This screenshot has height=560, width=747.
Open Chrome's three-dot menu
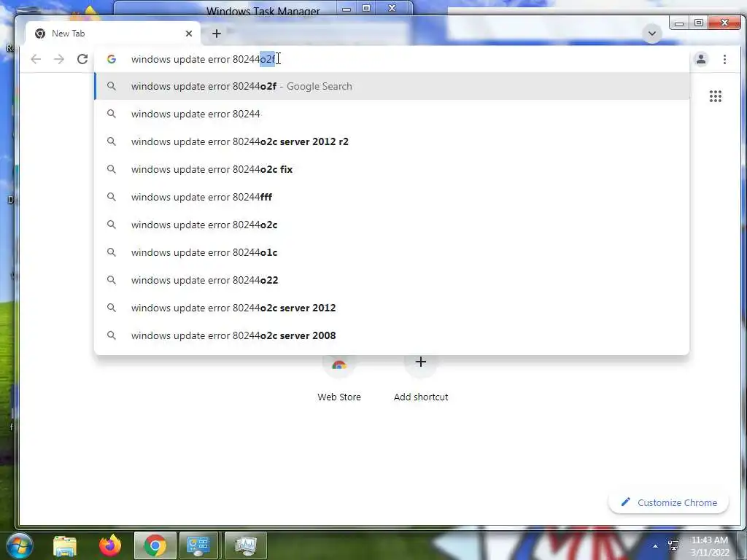pos(724,59)
